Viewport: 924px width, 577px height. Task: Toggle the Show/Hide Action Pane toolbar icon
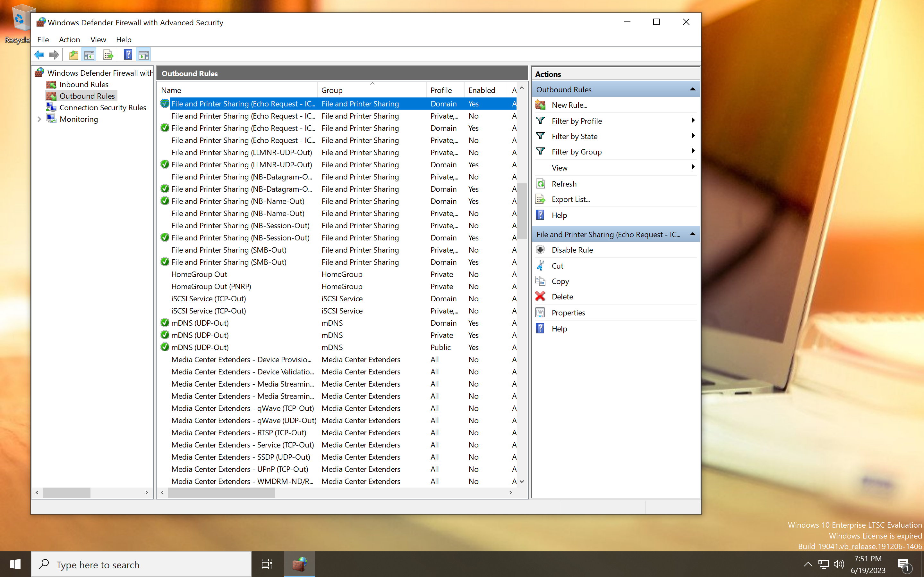click(144, 54)
